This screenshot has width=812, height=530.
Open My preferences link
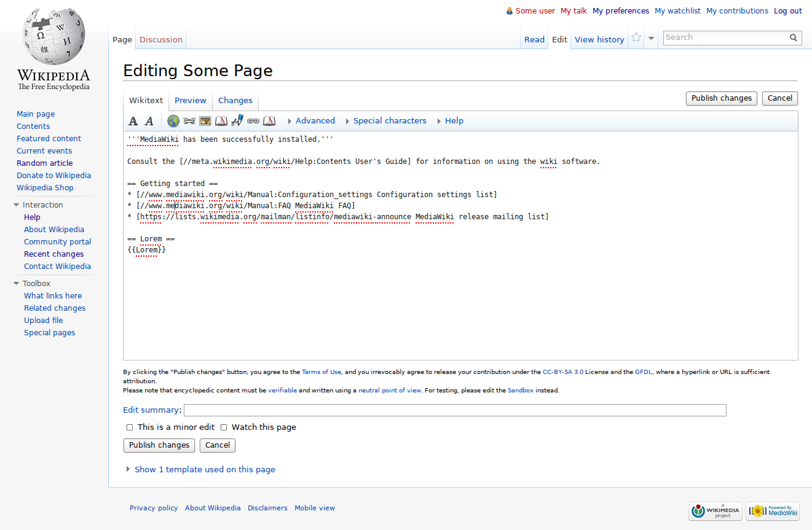[x=621, y=11]
